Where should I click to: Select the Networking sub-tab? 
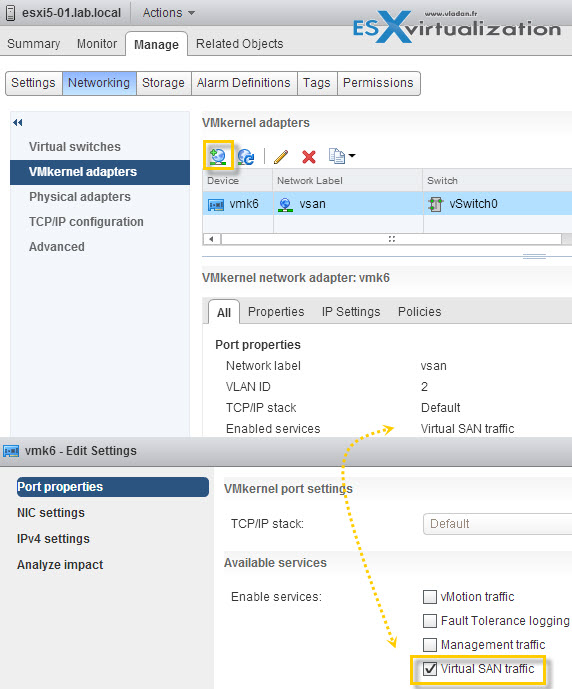[x=99, y=83]
